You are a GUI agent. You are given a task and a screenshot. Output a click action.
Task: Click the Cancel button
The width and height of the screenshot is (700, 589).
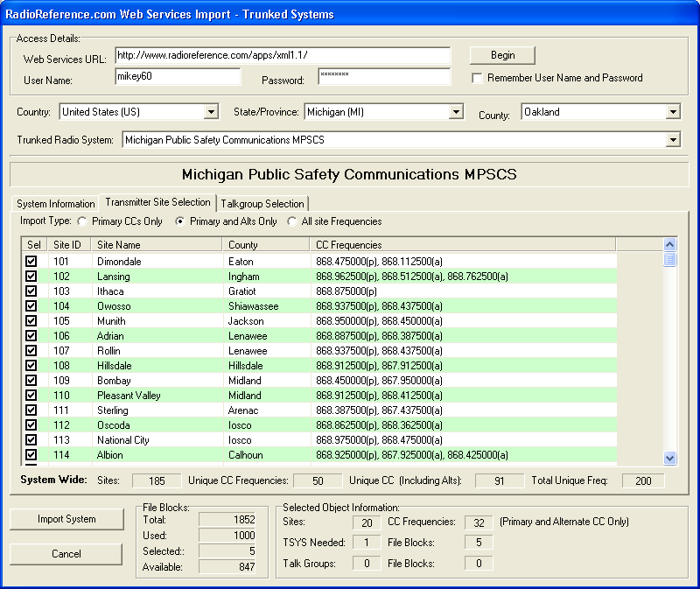[66, 554]
